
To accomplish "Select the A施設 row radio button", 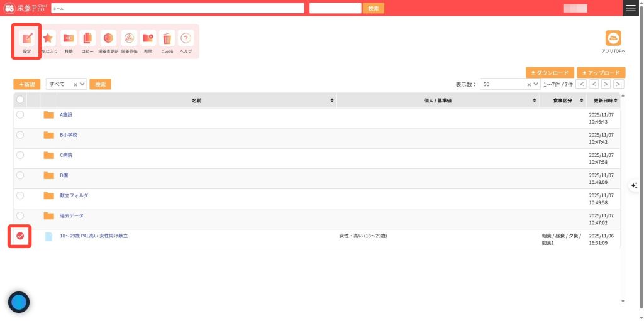I will pyautogui.click(x=20, y=115).
